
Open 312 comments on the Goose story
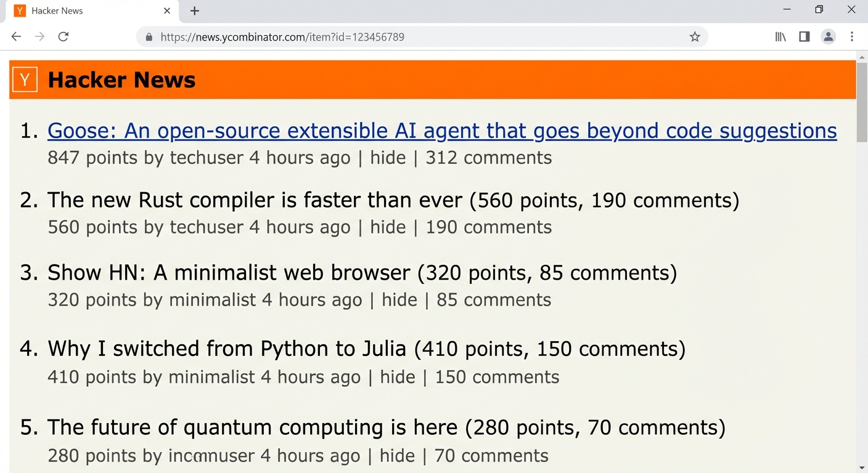tap(488, 158)
